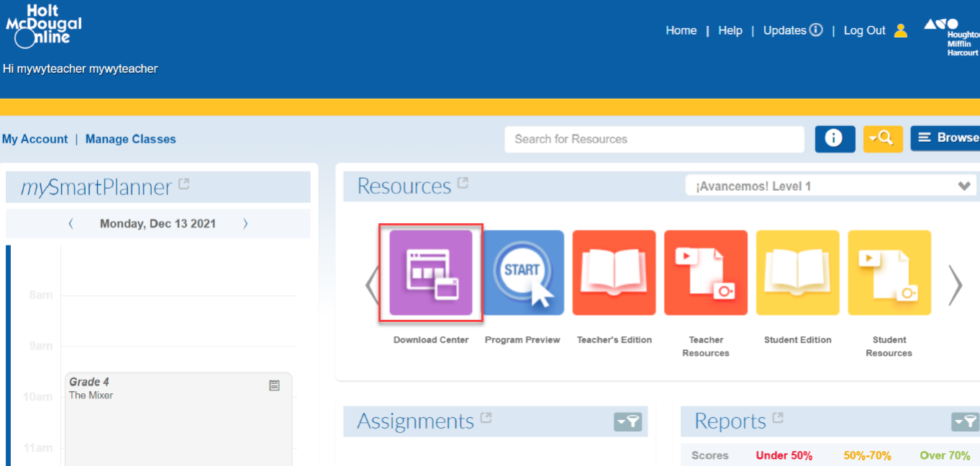Screen dimensions: 980x466
Task: Open the Student Edition book icon
Action: coord(797,272)
